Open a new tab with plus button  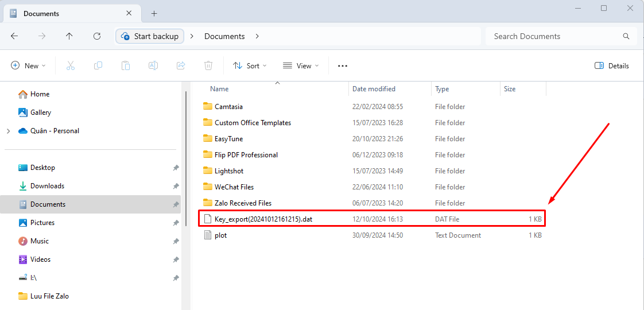[x=154, y=14]
